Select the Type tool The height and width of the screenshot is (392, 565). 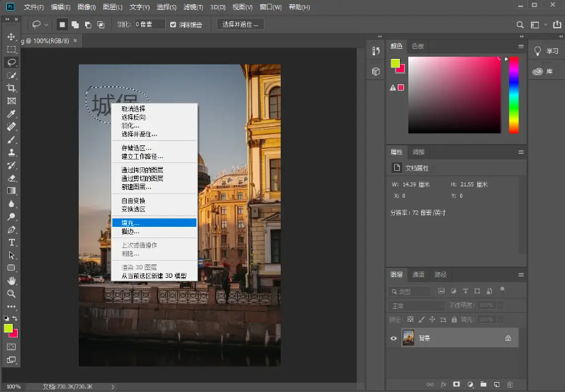tap(11, 242)
